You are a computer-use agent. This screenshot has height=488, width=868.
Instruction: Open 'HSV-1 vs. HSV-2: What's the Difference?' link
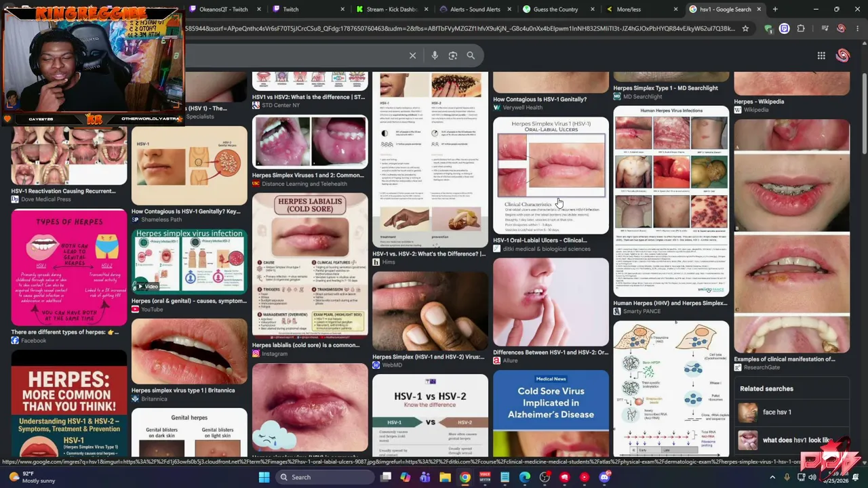[429, 254]
